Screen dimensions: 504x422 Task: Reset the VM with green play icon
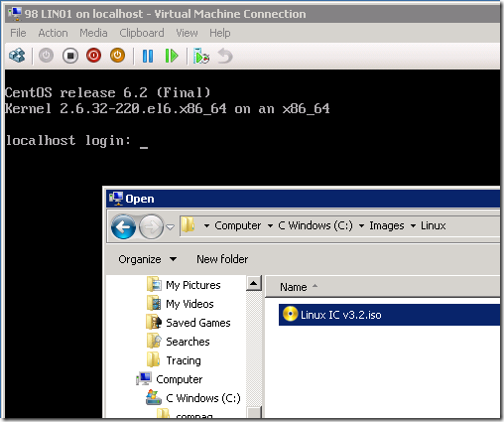coord(172,56)
